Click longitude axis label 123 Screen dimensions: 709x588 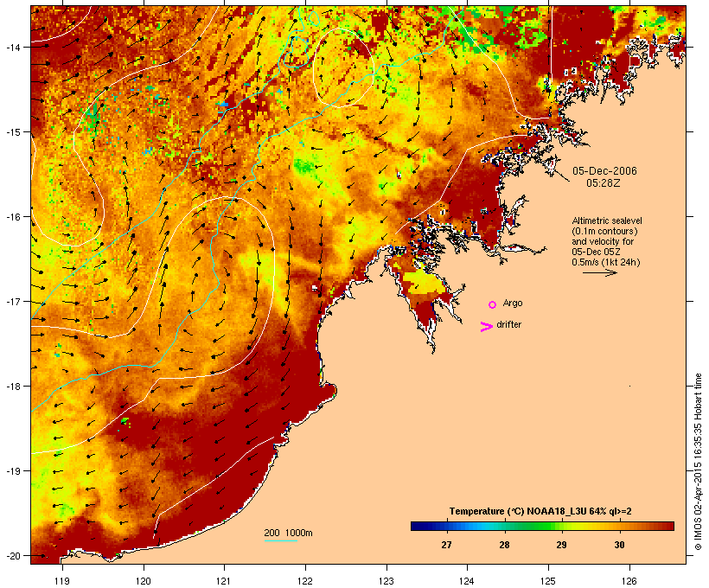[x=386, y=581]
